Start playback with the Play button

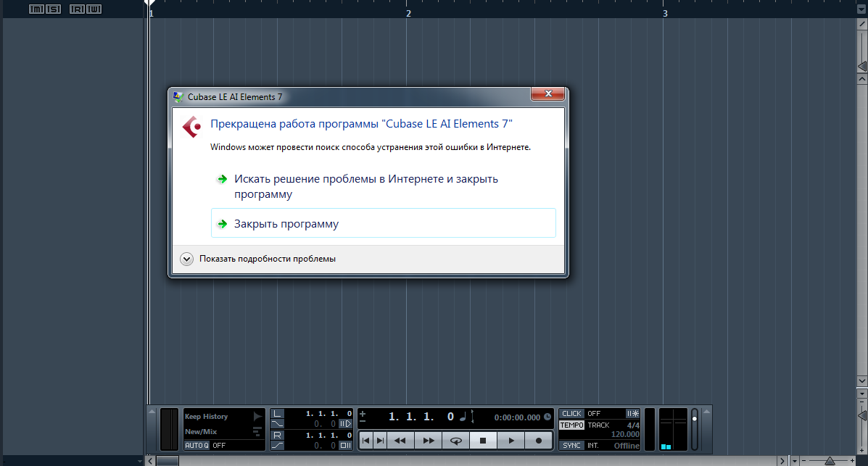point(511,441)
